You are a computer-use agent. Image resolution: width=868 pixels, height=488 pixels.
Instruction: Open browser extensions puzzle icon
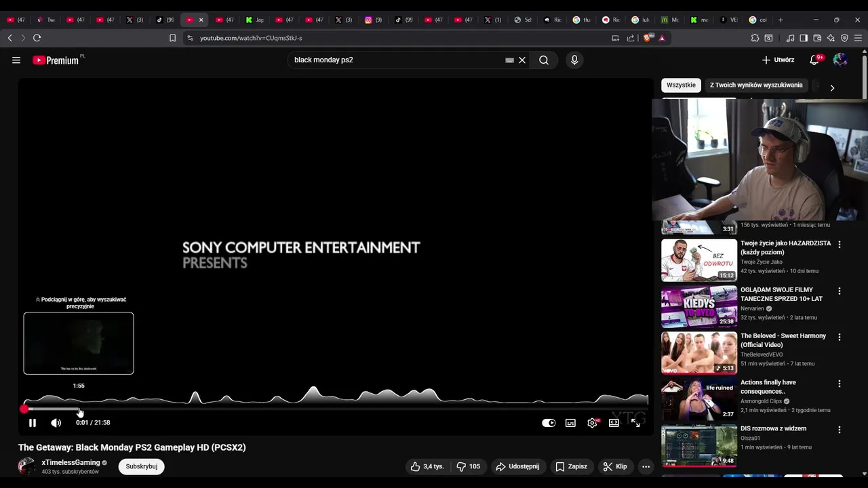[x=755, y=38]
